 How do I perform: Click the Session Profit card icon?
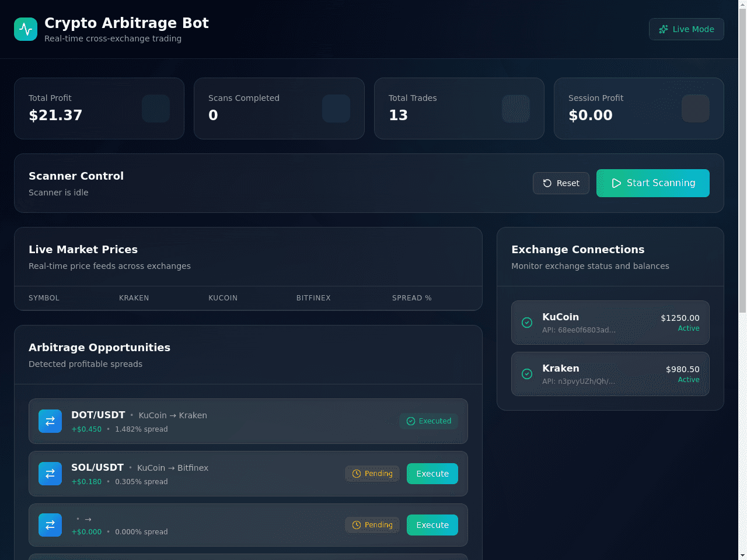tap(696, 108)
